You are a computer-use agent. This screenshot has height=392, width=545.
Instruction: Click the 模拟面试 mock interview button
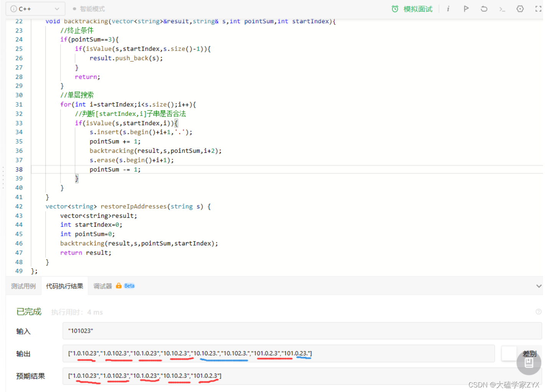tap(417, 9)
